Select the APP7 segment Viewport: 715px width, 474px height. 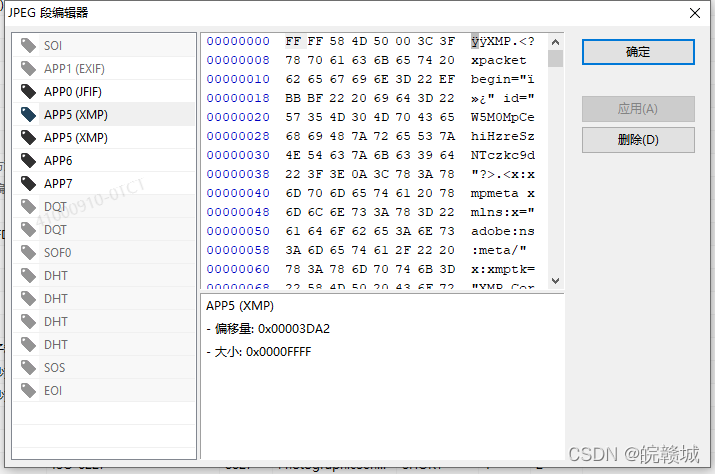click(x=104, y=183)
